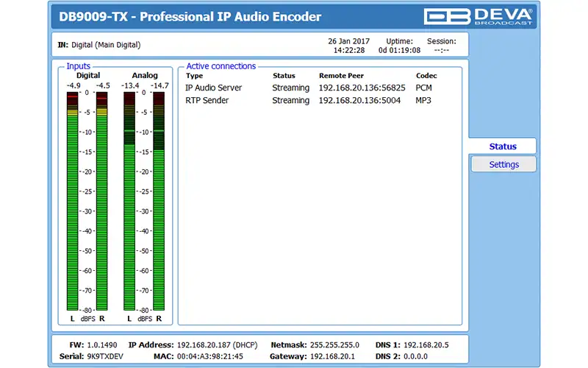The width and height of the screenshot is (588, 368).
Task: Click the DB9009-TX page title
Action: click(x=190, y=17)
